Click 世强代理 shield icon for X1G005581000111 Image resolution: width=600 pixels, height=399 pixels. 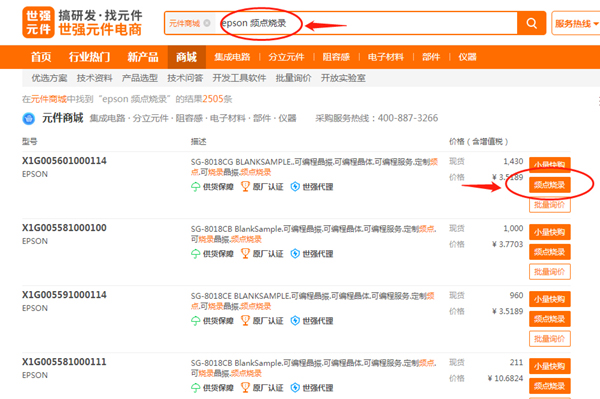coord(295,388)
